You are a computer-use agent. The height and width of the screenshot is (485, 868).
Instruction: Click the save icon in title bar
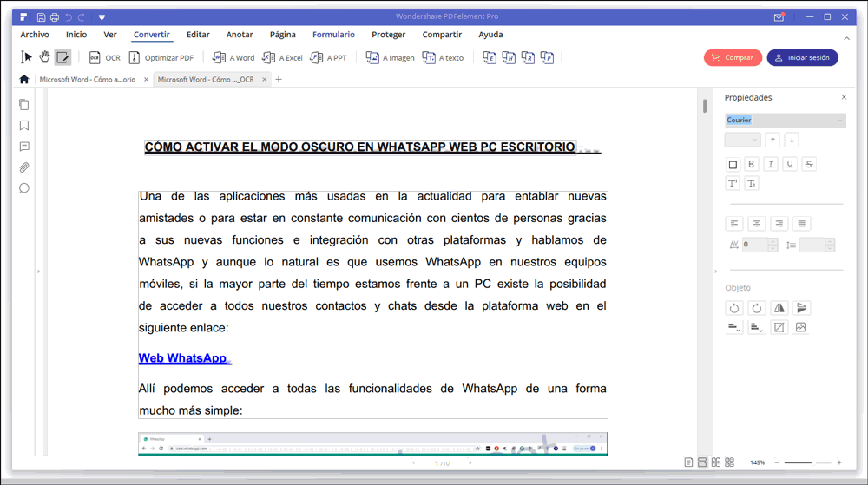tap(41, 17)
